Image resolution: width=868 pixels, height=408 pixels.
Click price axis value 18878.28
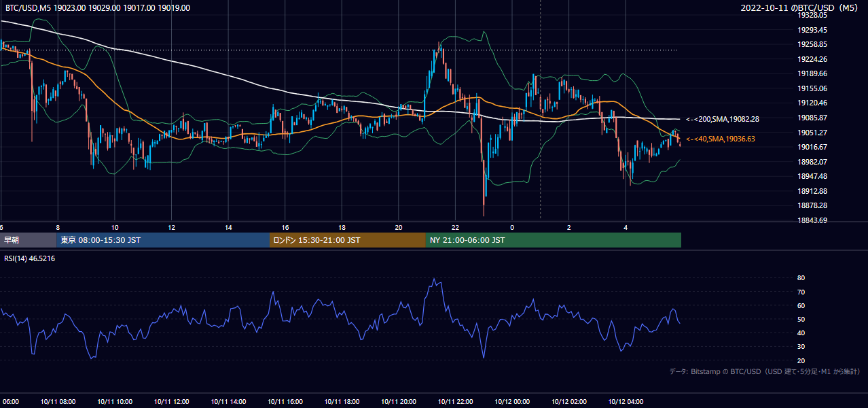(812, 205)
